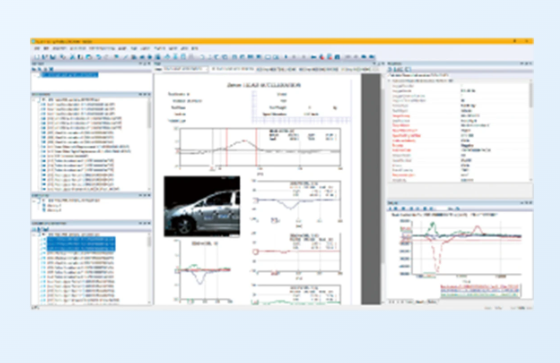Click the Save icon in main toolbar

[x=53, y=56]
